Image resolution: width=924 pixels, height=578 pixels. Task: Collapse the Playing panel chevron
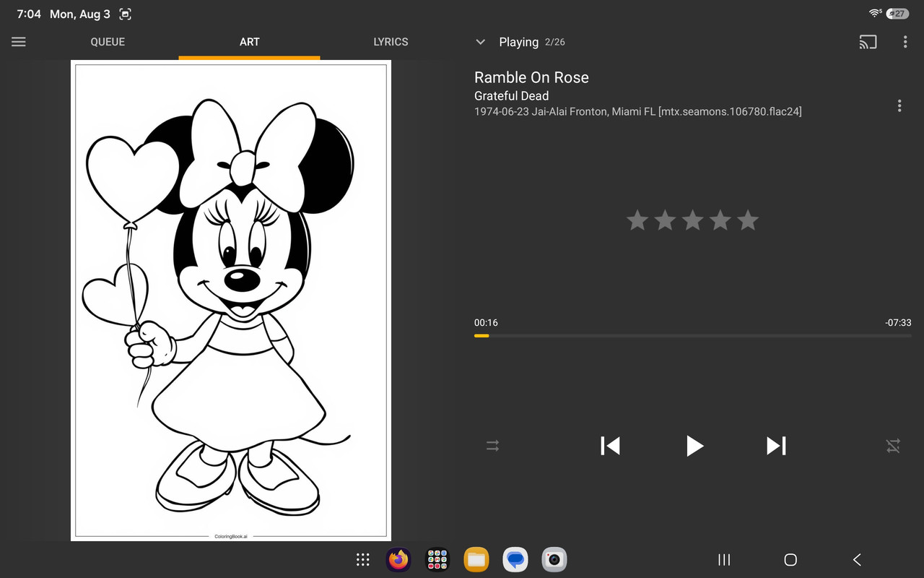click(480, 42)
